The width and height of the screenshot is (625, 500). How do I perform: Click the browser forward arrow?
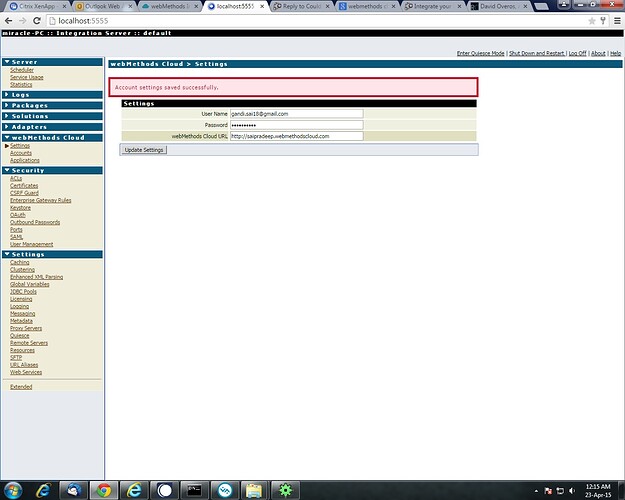[x=22, y=21]
